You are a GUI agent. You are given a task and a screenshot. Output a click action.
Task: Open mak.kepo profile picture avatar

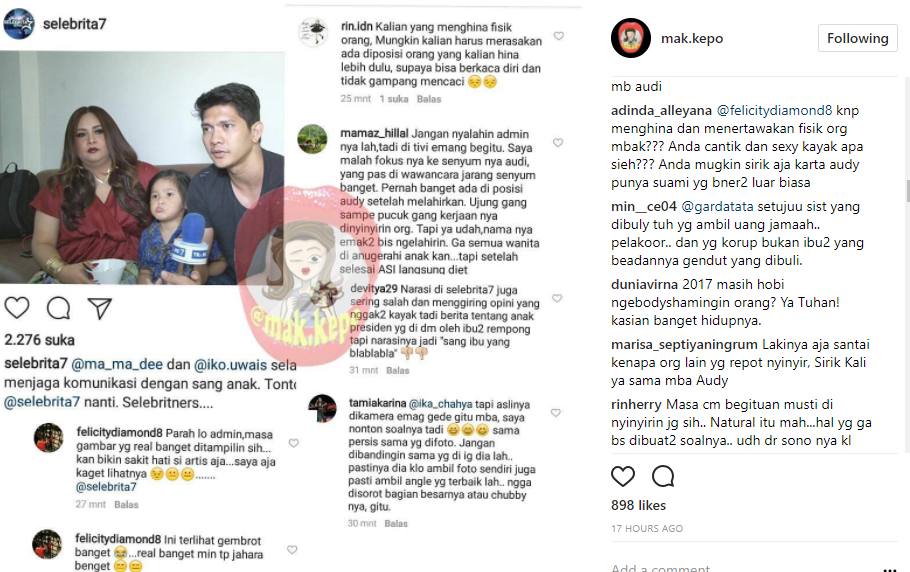[x=631, y=38]
